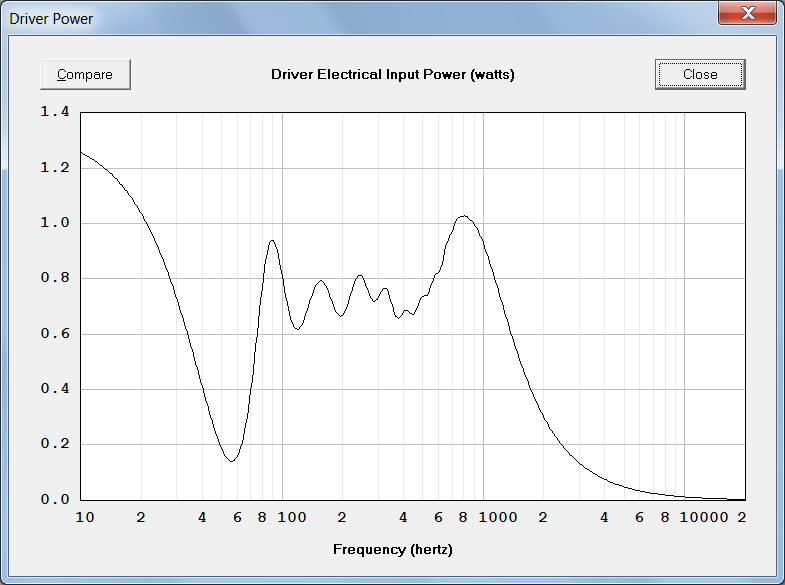Click the 1.2 y-axis value

pyautogui.click(x=55, y=168)
